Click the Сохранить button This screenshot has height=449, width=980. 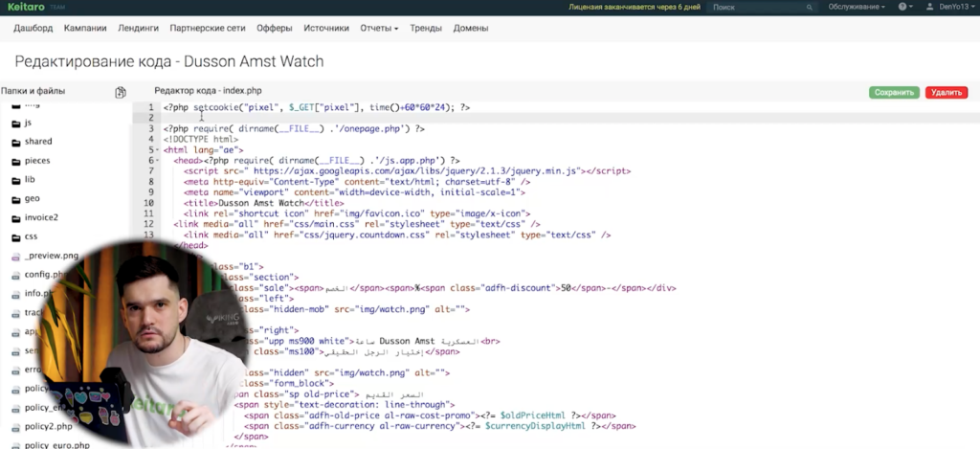click(x=894, y=93)
